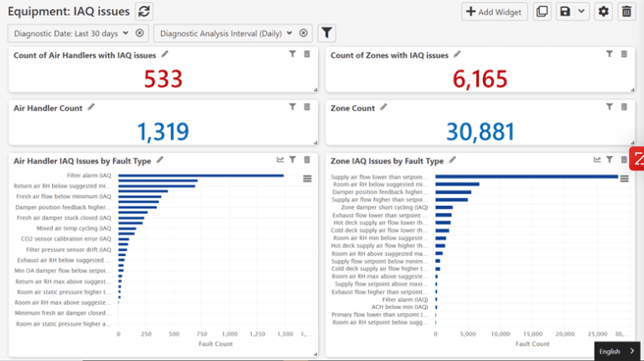Click the copy dashboard icon
This screenshot has width=644, height=361.
543,11
